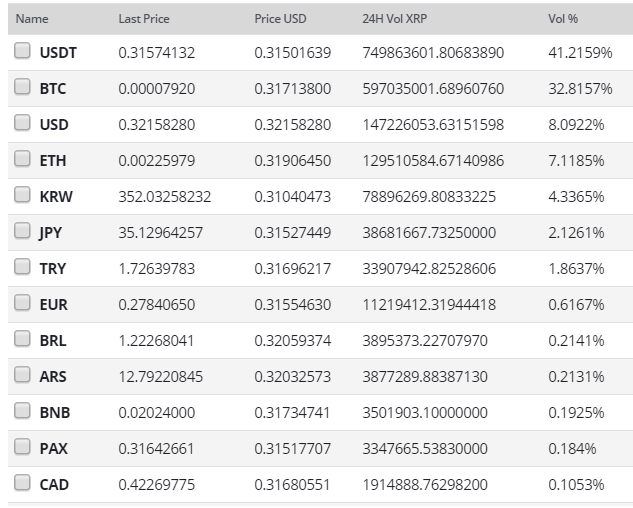Image resolution: width=633 pixels, height=508 pixels.
Task: Select the TRY row checkbox
Action: pos(22,267)
